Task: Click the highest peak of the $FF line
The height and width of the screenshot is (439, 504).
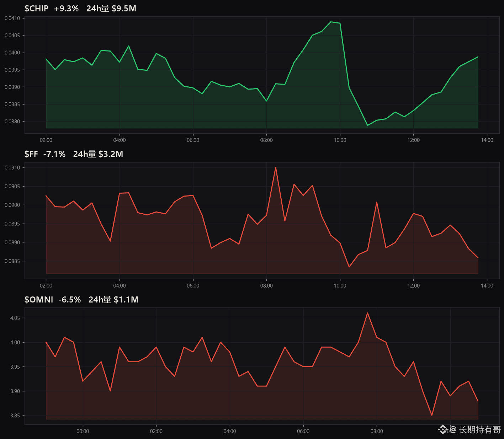Action: [276, 167]
